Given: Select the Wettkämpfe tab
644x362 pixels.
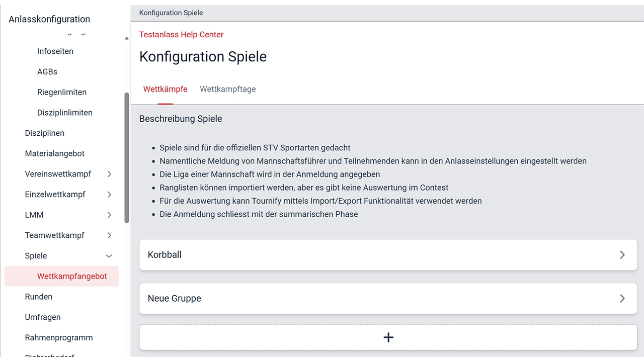Looking at the screenshot, I should click(x=166, y=89).
